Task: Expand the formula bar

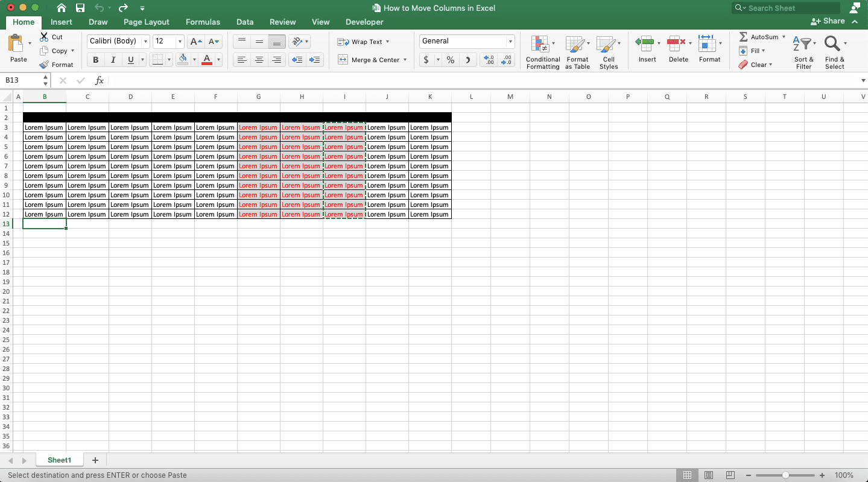Action: [863, 80]
